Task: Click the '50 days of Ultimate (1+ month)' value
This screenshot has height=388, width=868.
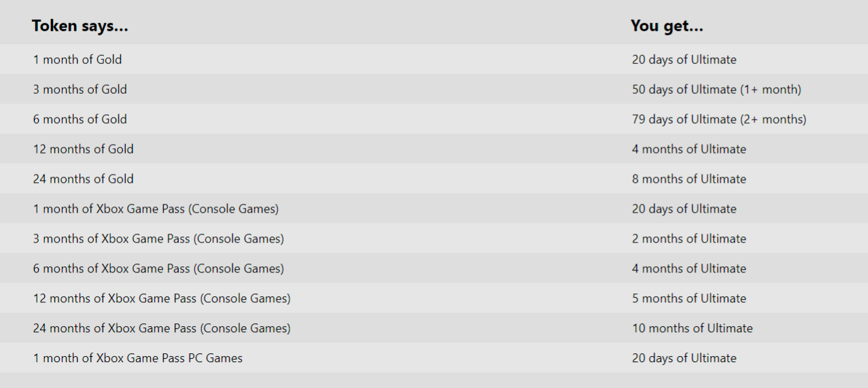Action: click(x=716, y=89)
